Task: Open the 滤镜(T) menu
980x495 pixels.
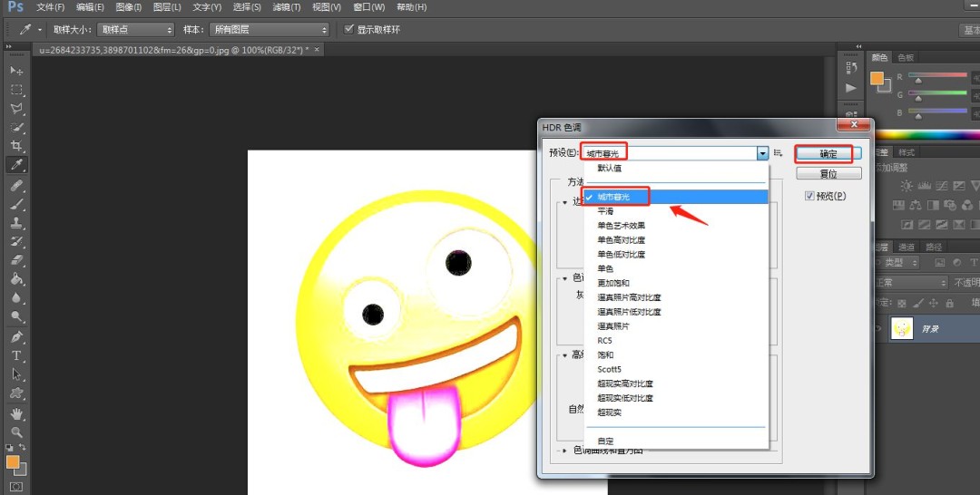Action: pyautogui.click(x=287, y=7)
